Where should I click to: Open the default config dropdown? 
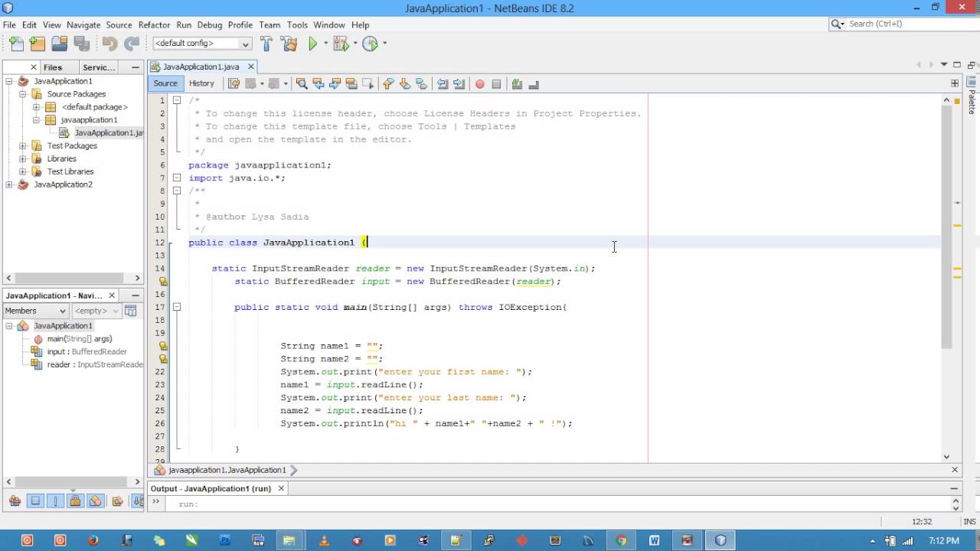tap(202, 44)
